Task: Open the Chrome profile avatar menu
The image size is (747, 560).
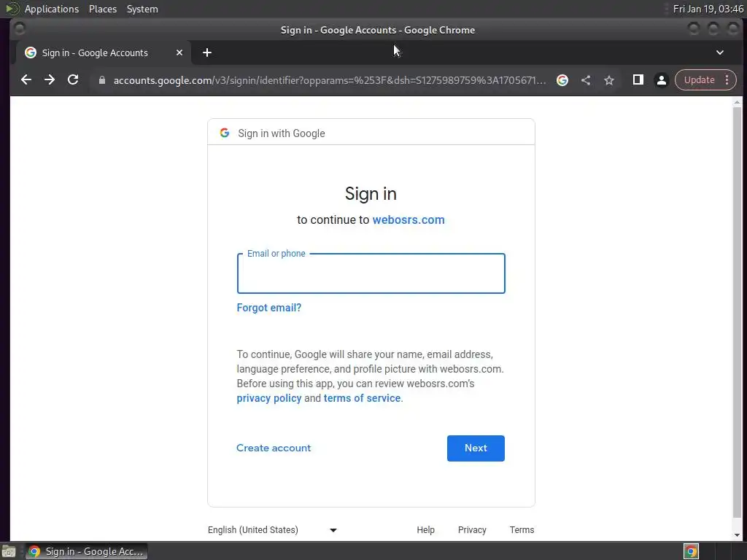Action: click(x=661, y=80)
